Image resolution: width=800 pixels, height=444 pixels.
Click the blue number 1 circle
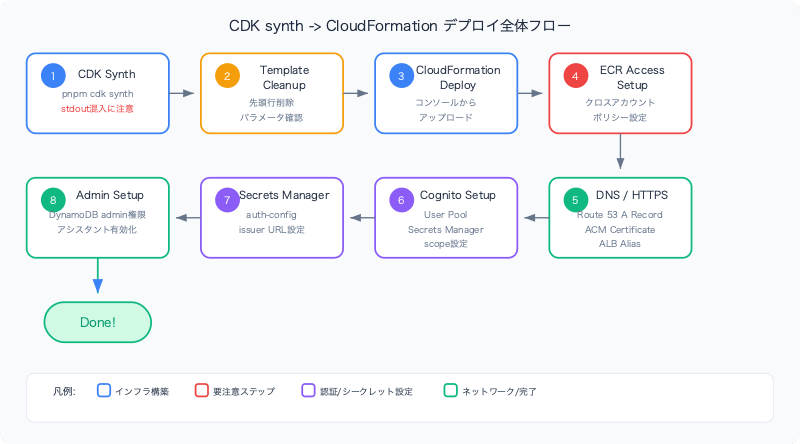pyautogui.click(x=53, y=76)
